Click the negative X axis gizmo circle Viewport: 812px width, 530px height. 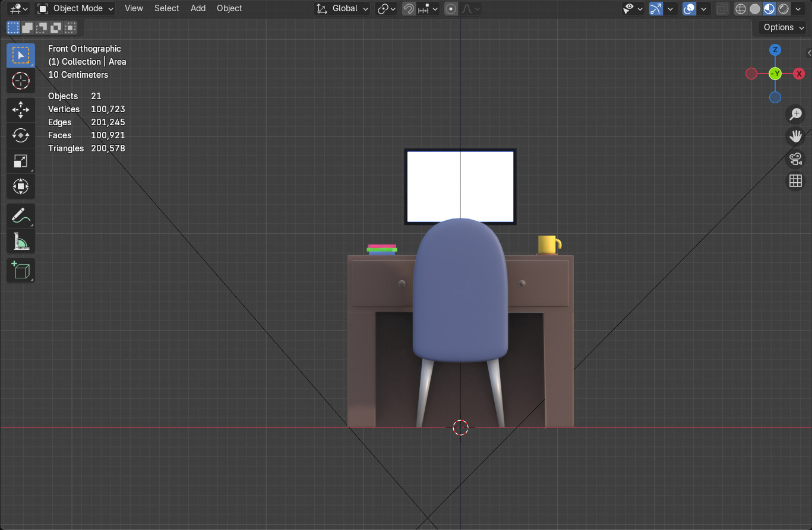751,74
